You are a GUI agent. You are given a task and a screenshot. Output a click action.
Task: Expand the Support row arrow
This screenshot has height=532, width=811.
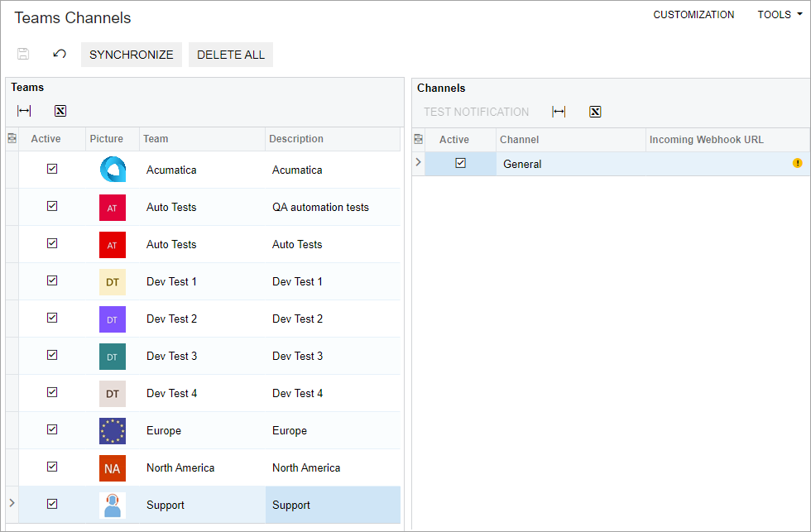coord(12,503)
